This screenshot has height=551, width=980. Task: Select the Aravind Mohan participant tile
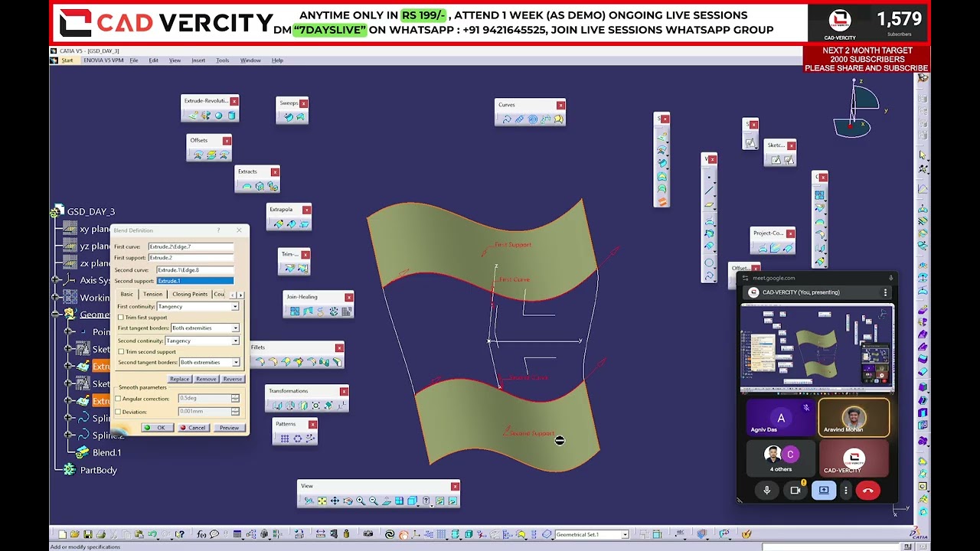854,418
